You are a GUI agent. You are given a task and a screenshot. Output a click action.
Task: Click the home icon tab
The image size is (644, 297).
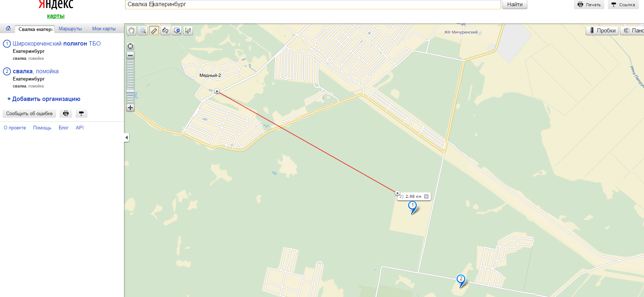[x=8, y=28]
